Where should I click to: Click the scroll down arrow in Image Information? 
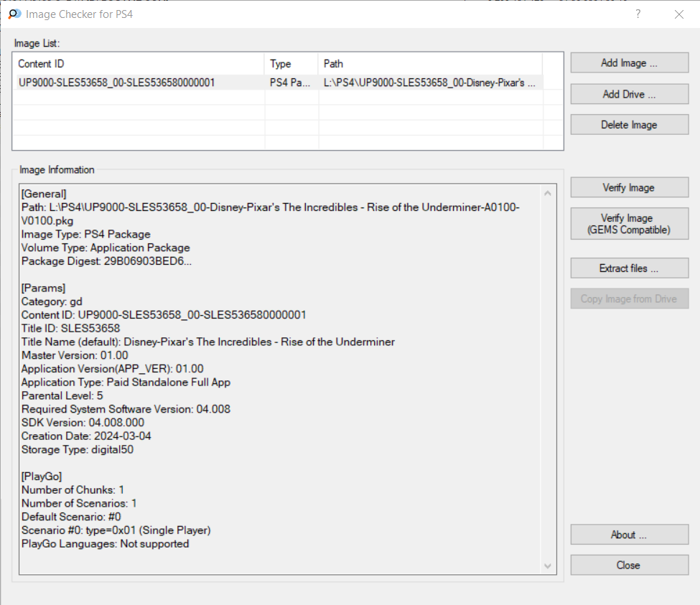549,566
